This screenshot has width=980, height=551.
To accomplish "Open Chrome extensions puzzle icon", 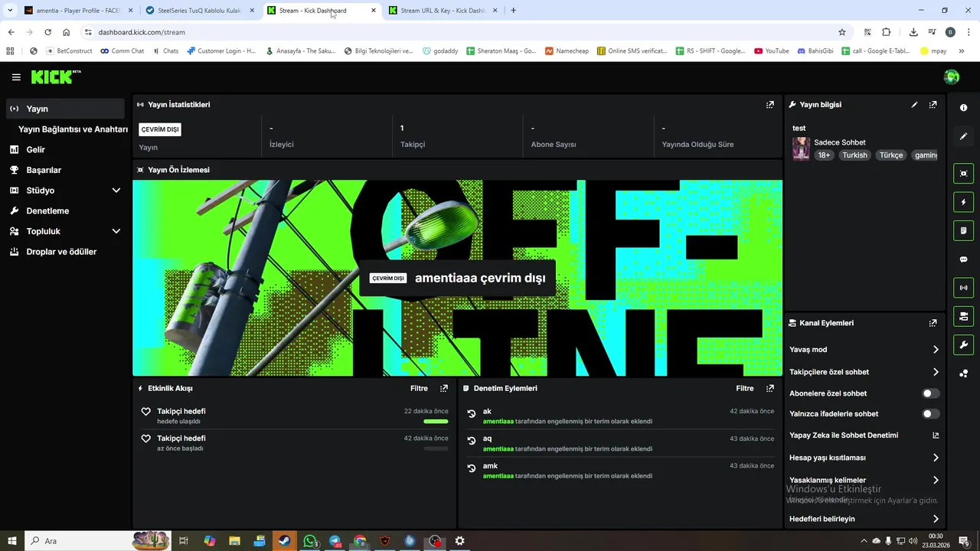I will [887, 32].
